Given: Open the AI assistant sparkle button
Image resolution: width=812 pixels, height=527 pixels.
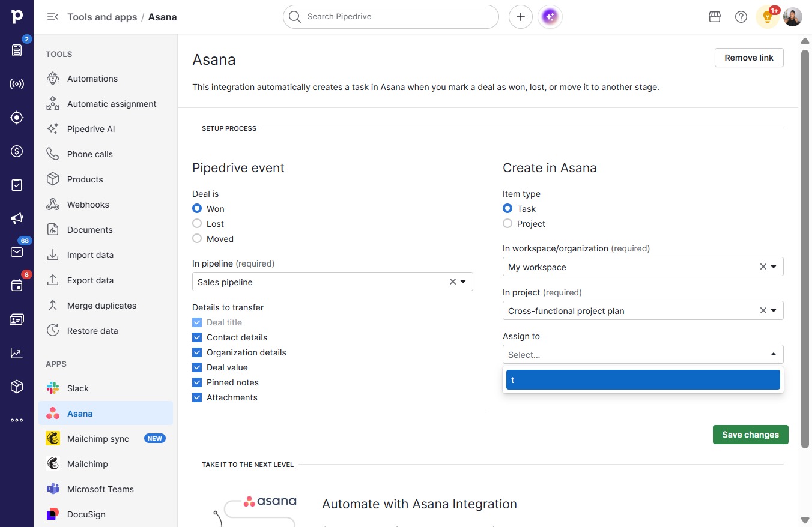Looking at the screenshot, I should point(551,17).
